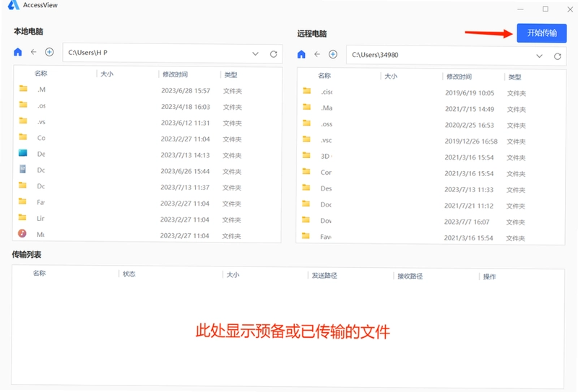Viewport: 578px width, 392px height.
Task: Select remote folder icon of 3D row
Action: [x=306, y=155]
